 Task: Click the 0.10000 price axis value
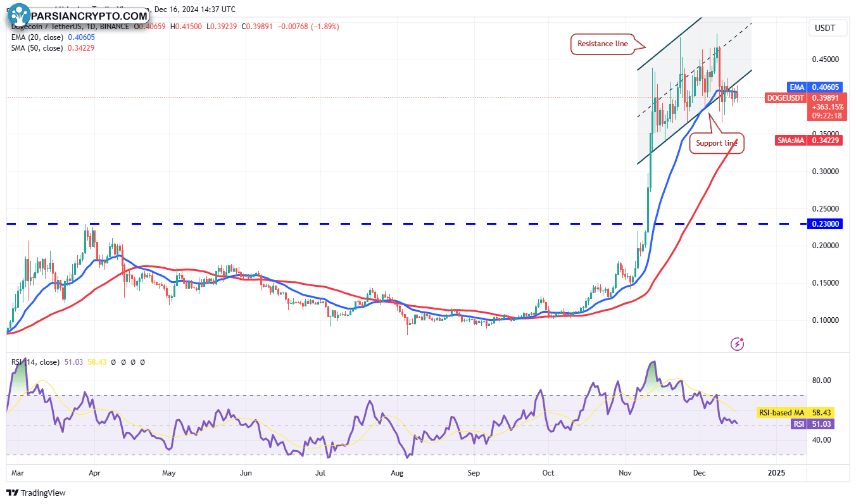point(826,320)
